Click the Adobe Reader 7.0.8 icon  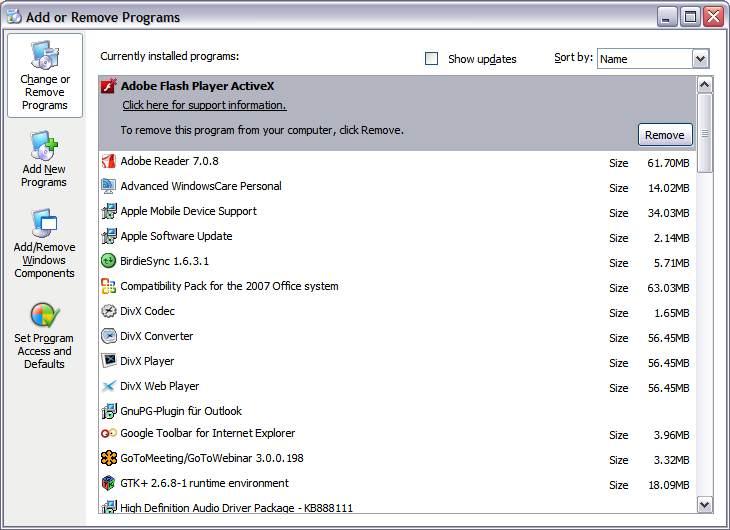(109, 161)
